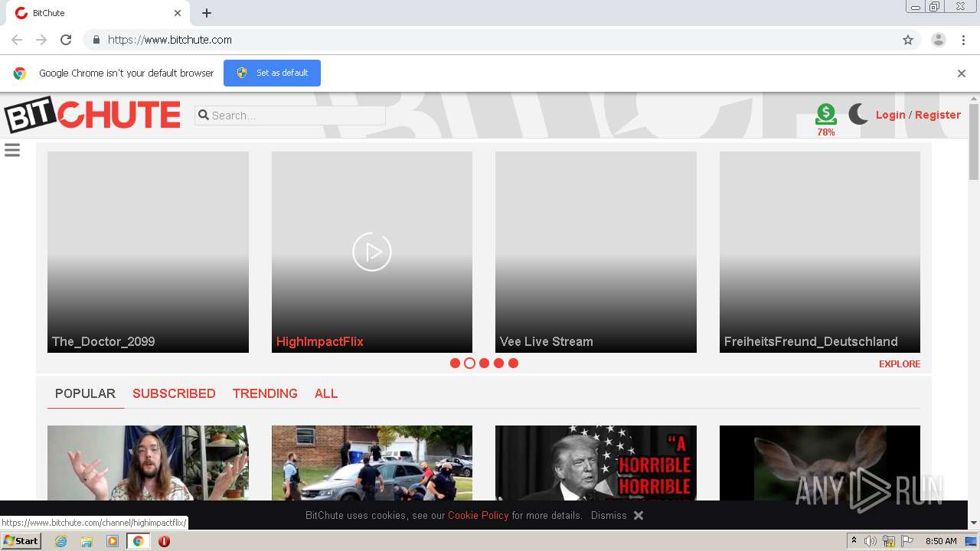The image size is (980, 551).
Task: Switch to the ALL tab
Action: pos(326,393)
